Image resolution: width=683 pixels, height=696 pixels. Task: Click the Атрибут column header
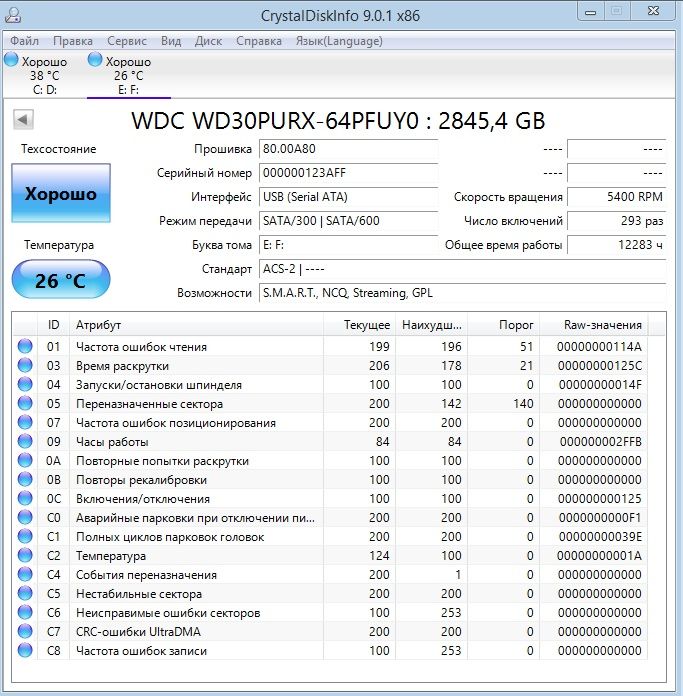[196, 324]
